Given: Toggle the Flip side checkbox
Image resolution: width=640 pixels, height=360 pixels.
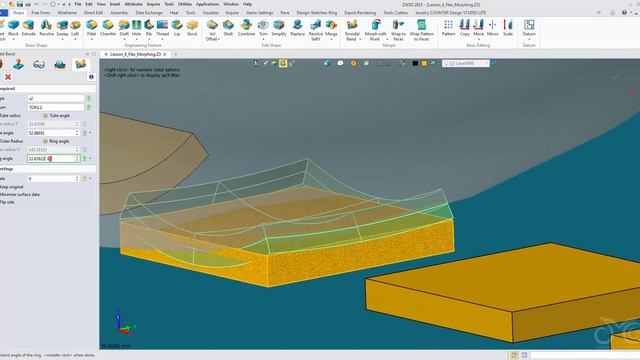Looking at the screenshot, I should point(7,202).
